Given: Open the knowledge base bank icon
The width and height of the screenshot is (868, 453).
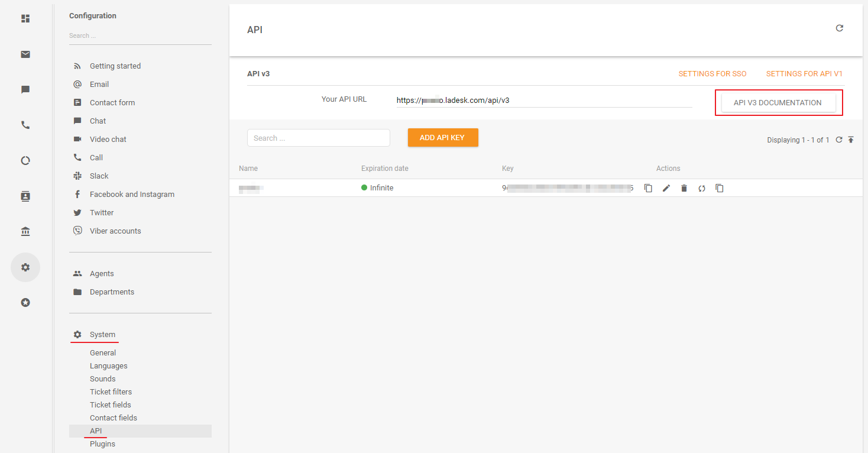Looking at the screenshot, I should coord(25,232).
